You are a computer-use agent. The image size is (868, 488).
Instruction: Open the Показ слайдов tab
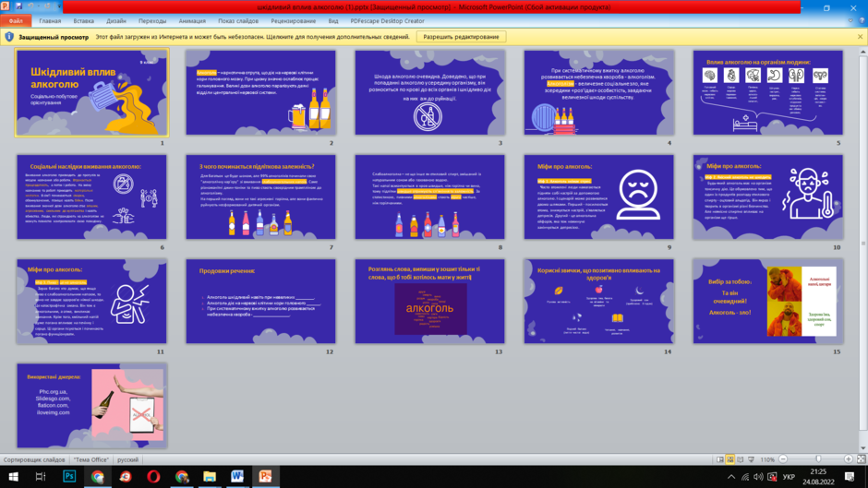[238, 21]
